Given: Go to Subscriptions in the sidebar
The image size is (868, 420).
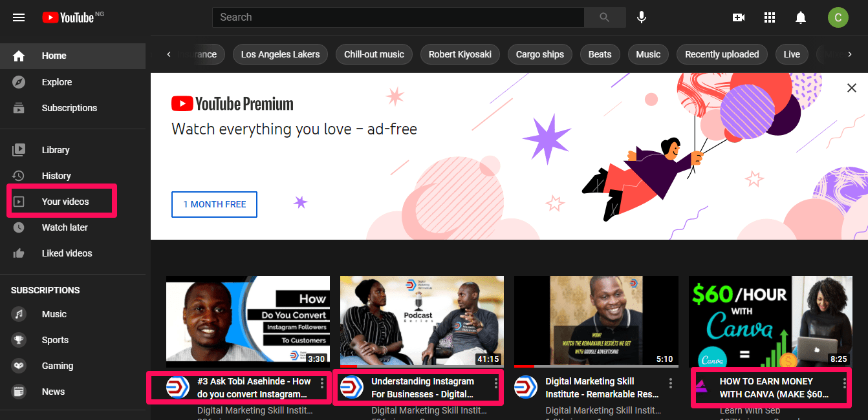Looking at the screenshot, I should click(69, 108).
